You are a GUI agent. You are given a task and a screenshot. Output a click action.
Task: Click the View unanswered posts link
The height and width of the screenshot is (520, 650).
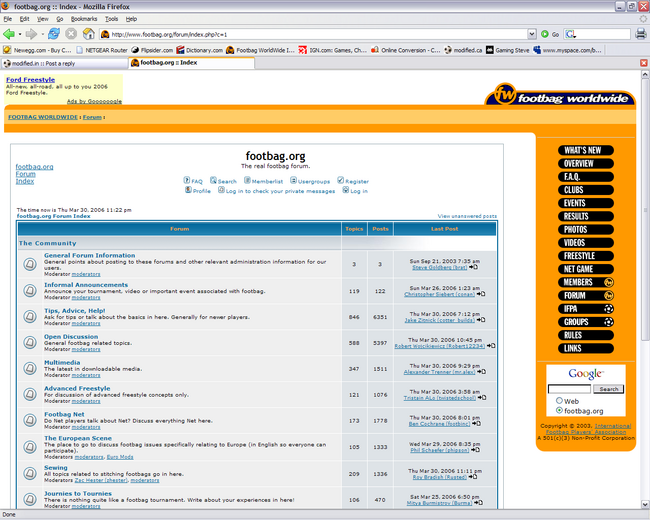467,216
